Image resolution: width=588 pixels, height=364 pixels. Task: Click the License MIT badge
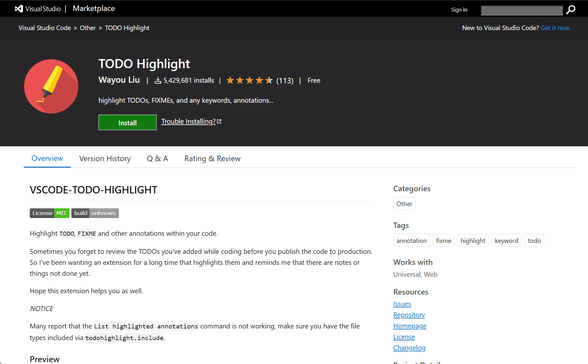[x=49, y=213]
